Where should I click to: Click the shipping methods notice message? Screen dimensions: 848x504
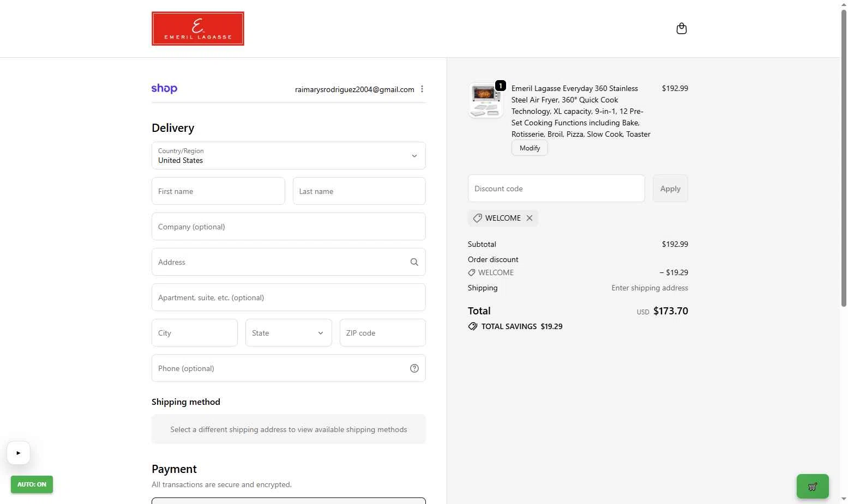pos(288,429)
